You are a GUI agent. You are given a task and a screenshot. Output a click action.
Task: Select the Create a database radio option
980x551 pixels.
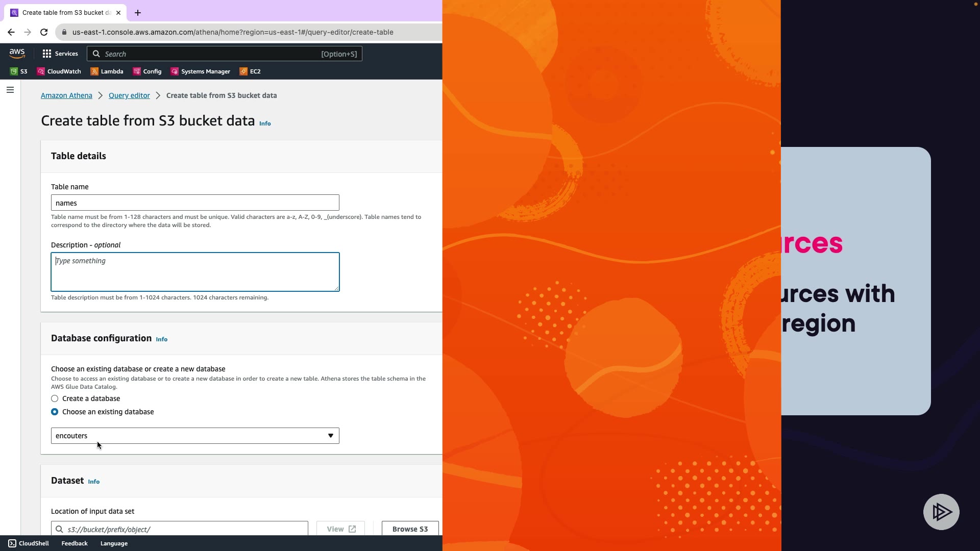pos(55,398)
